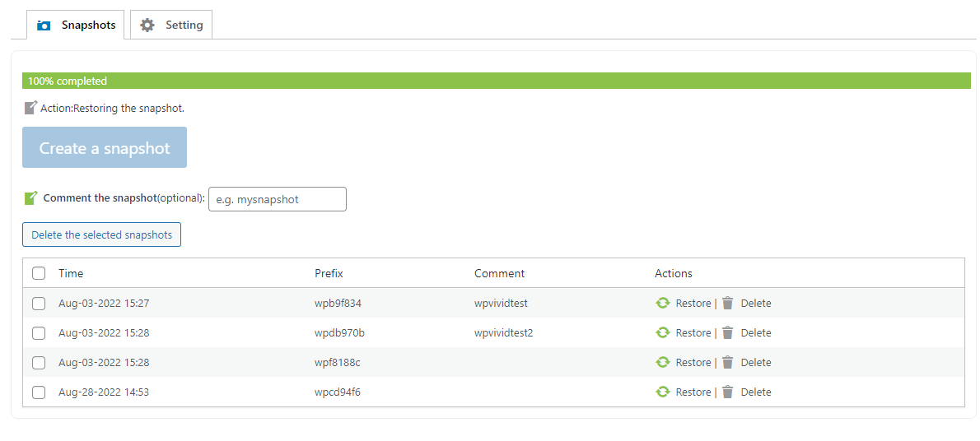Switch to the Setting tab

pyautogui.click(x=171, y=25)
